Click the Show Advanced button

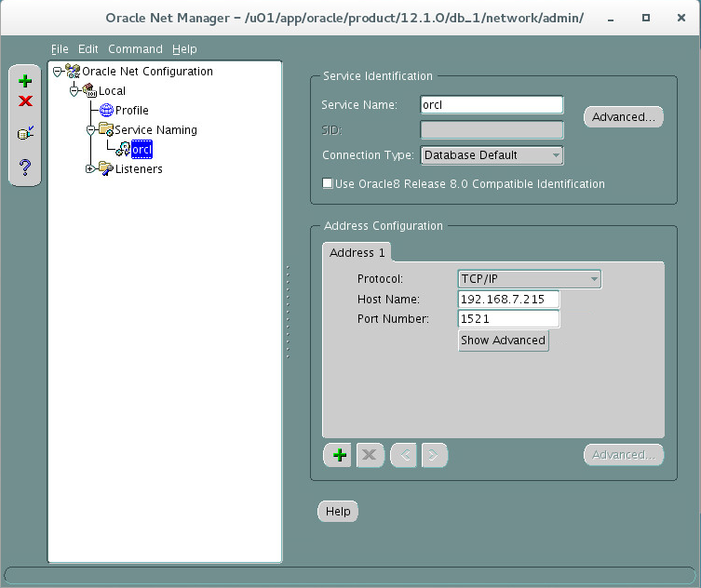[x=503, y=341]
